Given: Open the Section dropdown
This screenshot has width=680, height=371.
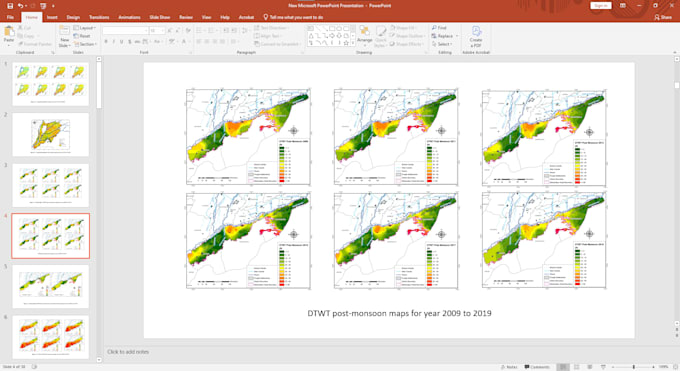Looking at the screenshot, I should (85, 44).
